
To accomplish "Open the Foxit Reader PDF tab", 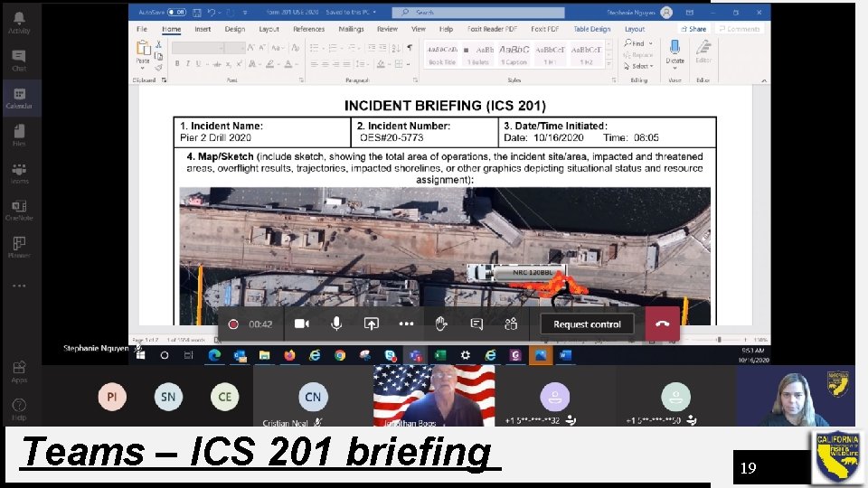I will [x=492, y=29].
